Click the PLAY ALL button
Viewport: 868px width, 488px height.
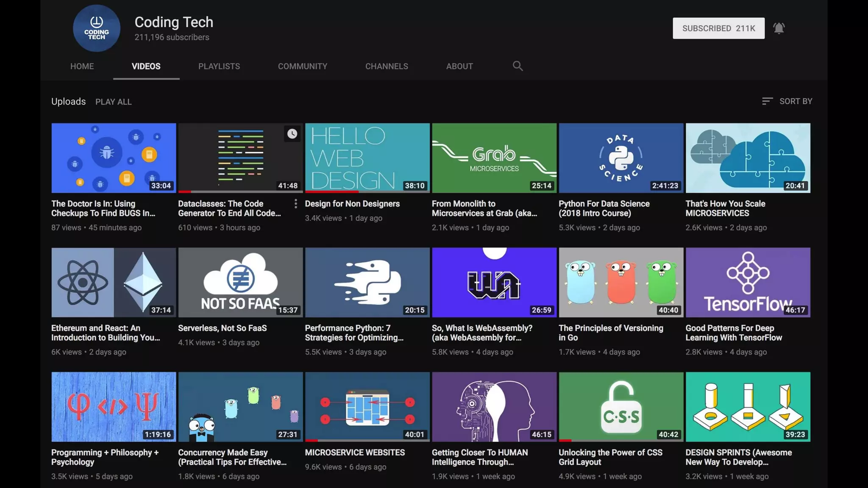pos(113,102)
